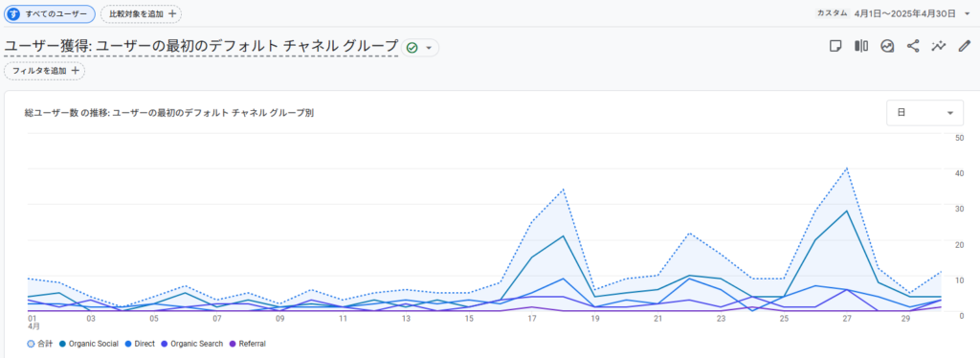
Task: Click the edit comparisons columns icon
Action: tap(861, 46)
